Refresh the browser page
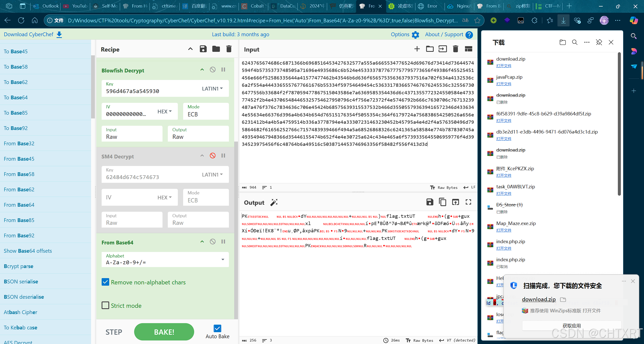 point(21,20)
